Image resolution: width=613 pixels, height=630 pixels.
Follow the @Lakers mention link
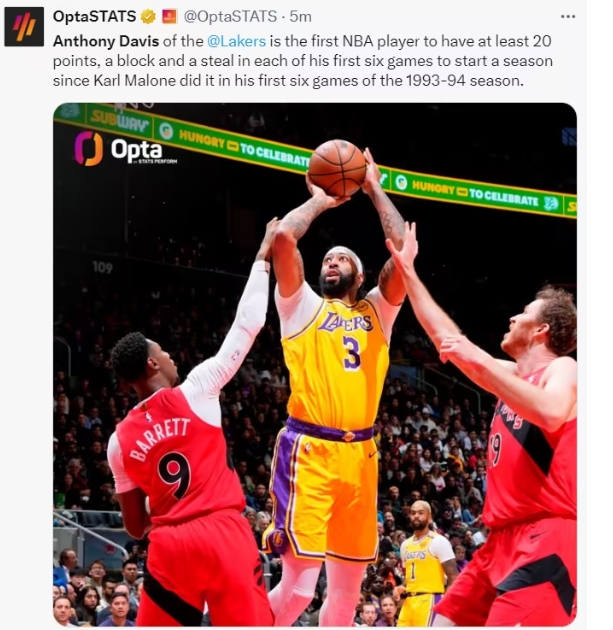click(x=236, y=41)
